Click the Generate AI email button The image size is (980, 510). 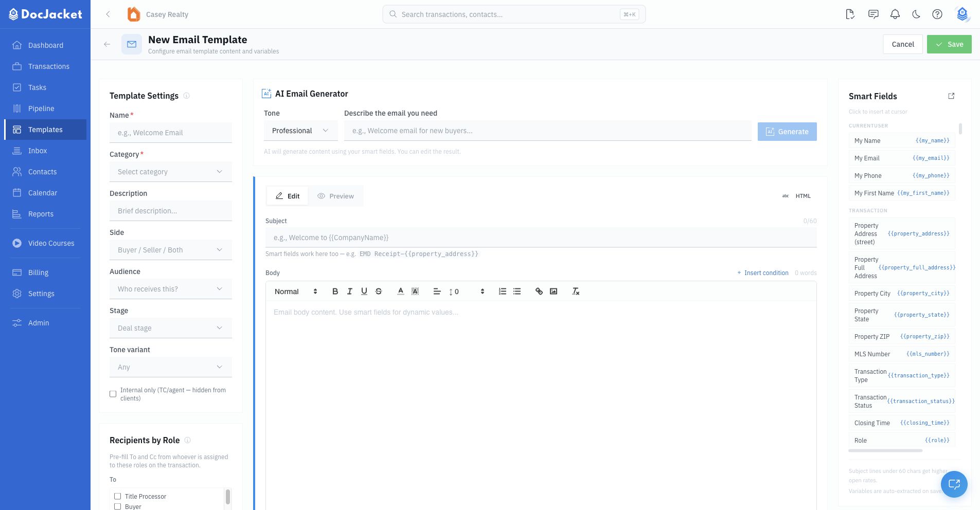point(787,132)
